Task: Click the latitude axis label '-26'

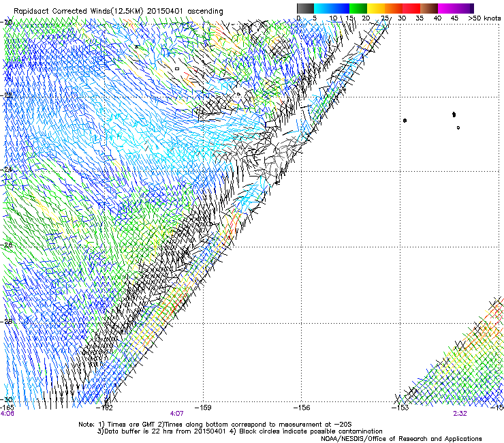Action: (7, 245)
